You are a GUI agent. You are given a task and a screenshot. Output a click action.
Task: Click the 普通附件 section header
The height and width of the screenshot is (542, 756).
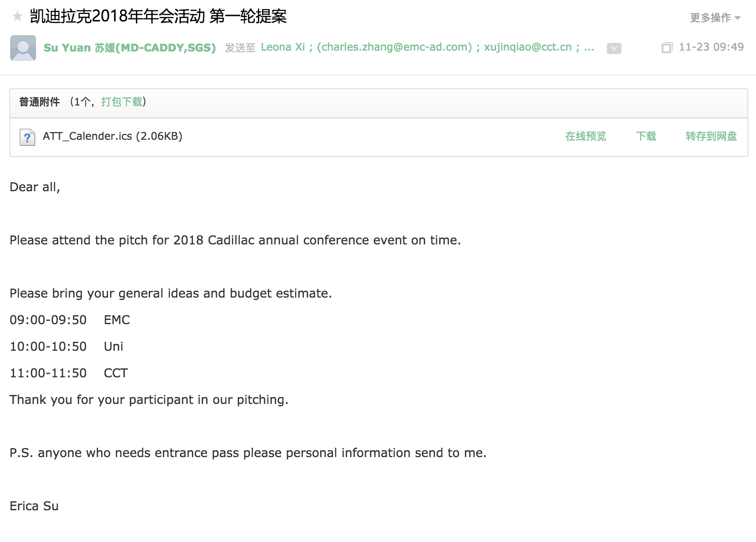[x=39, y=102]
